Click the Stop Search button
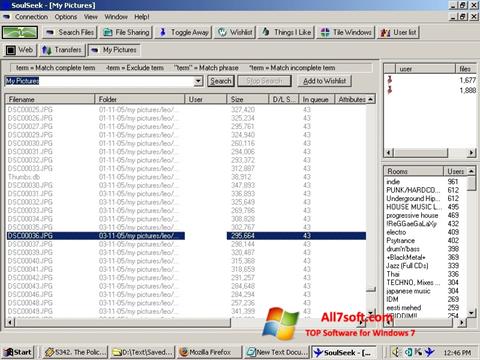This screenshot has width=480, height=360. [x=264, y=81]
